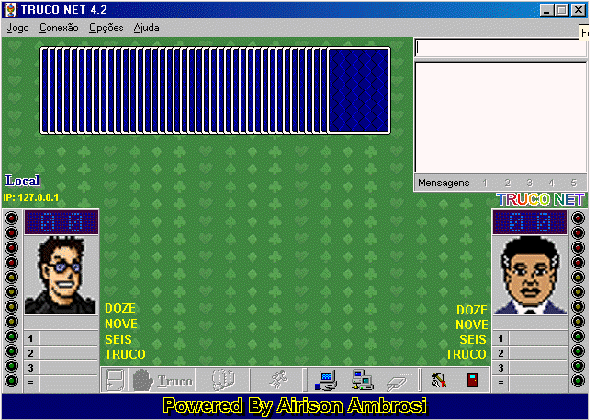This screenshot has width=590, height=420.
Task: Click the left player avatar with glasses
Action: click(61, 275)
